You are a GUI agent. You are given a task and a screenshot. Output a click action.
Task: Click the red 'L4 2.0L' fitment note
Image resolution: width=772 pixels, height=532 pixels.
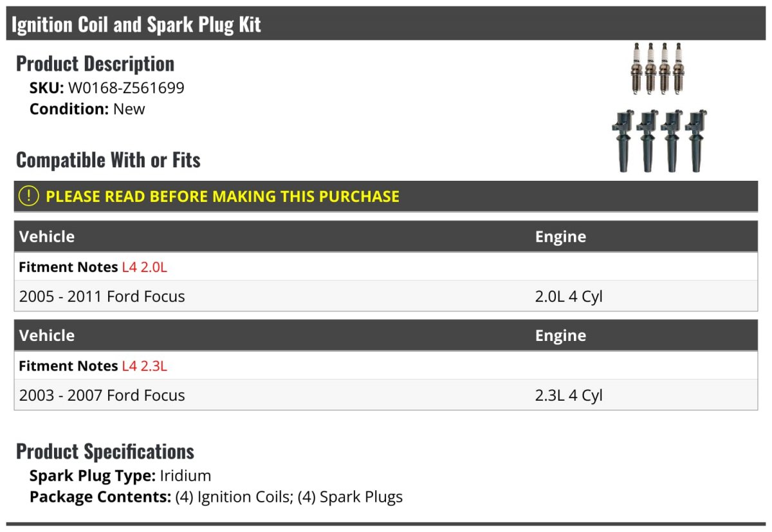(x=144, y=267)
